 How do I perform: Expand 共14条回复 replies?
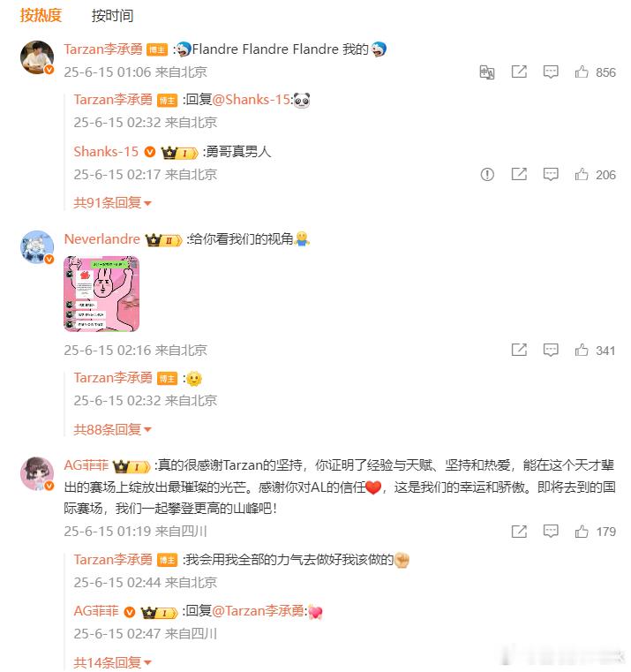(x=112, y=662)
